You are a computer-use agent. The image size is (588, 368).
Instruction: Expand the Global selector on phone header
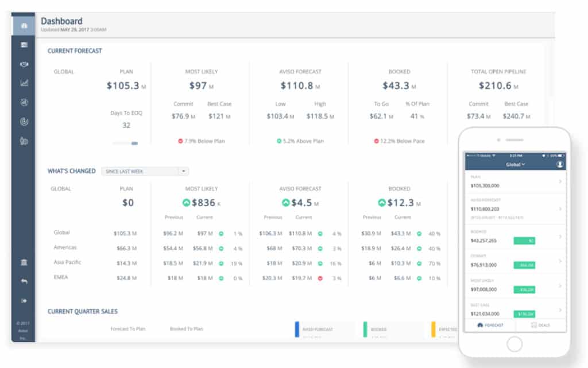point(515,164)
